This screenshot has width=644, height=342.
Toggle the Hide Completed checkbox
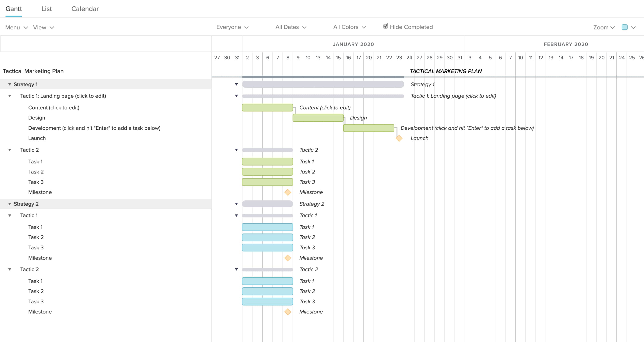385,26
